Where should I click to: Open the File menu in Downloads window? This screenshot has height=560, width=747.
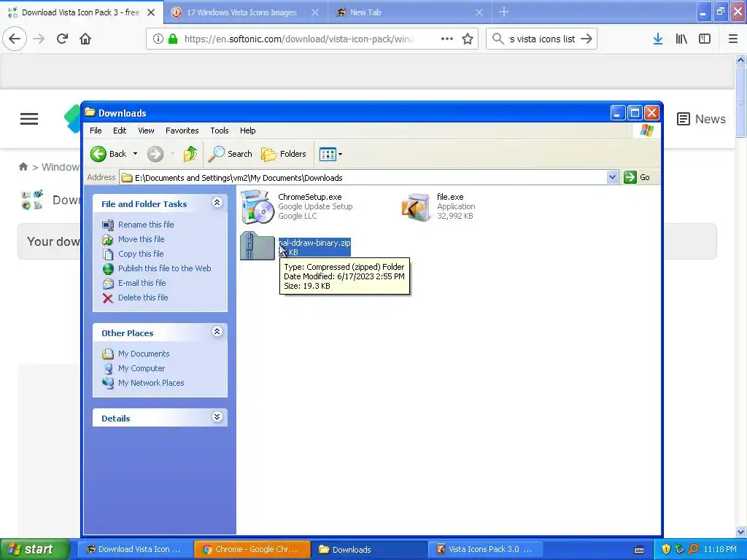pos(96,131)
